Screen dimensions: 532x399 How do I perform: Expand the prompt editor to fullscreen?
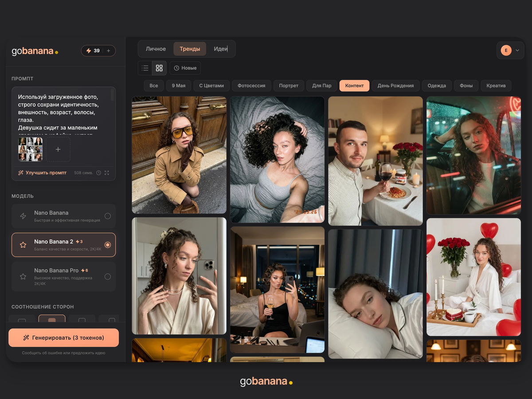pyautogui.click(x=107, y=173)
